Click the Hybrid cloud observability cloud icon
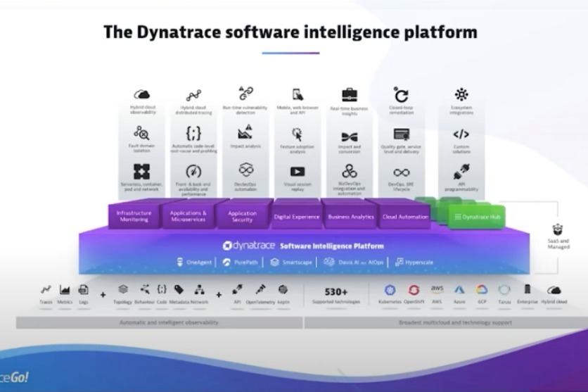Screen dimensions: 588x392 (142, 95)
